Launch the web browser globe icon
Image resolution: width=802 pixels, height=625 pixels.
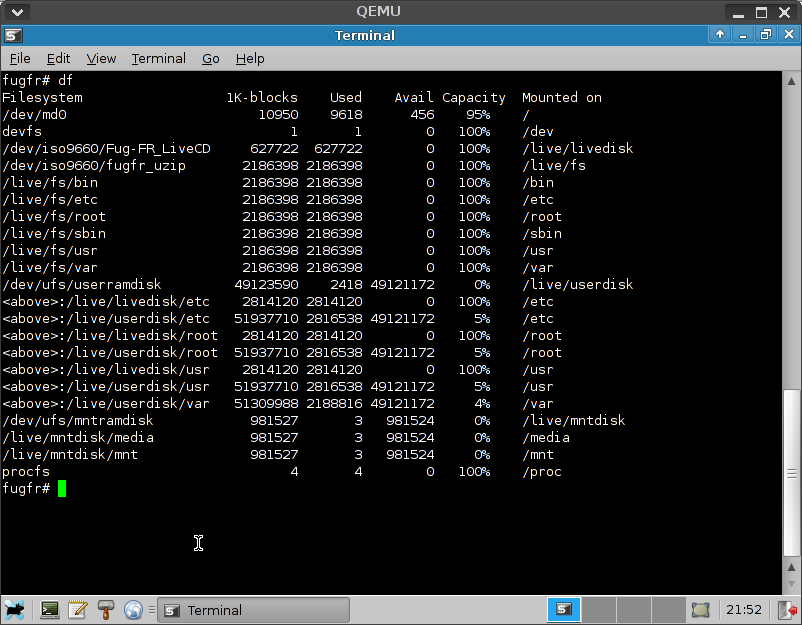click(x=133, y=609)
